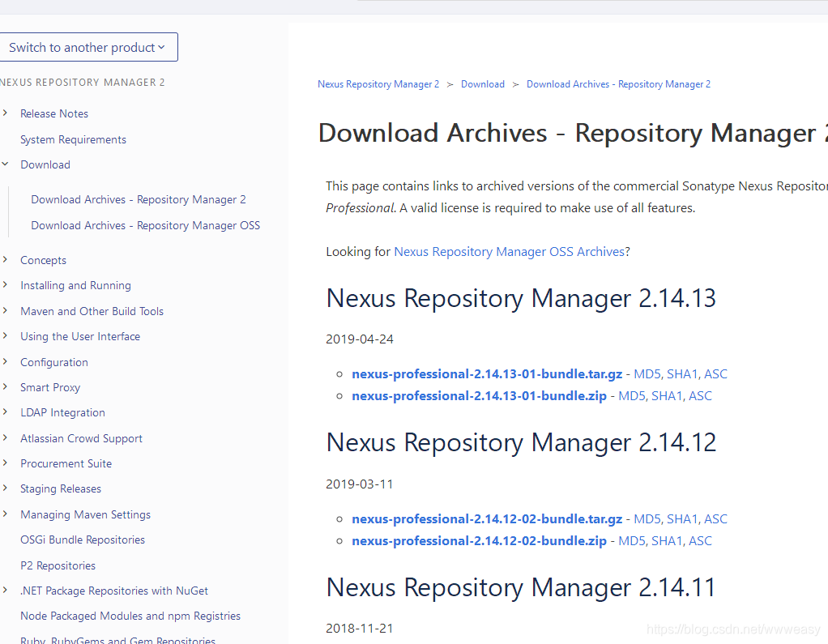Open SHA1 for 2.14.13 zip bundle
This screenshot has width=828, height=644.
[x=667, y=396]
